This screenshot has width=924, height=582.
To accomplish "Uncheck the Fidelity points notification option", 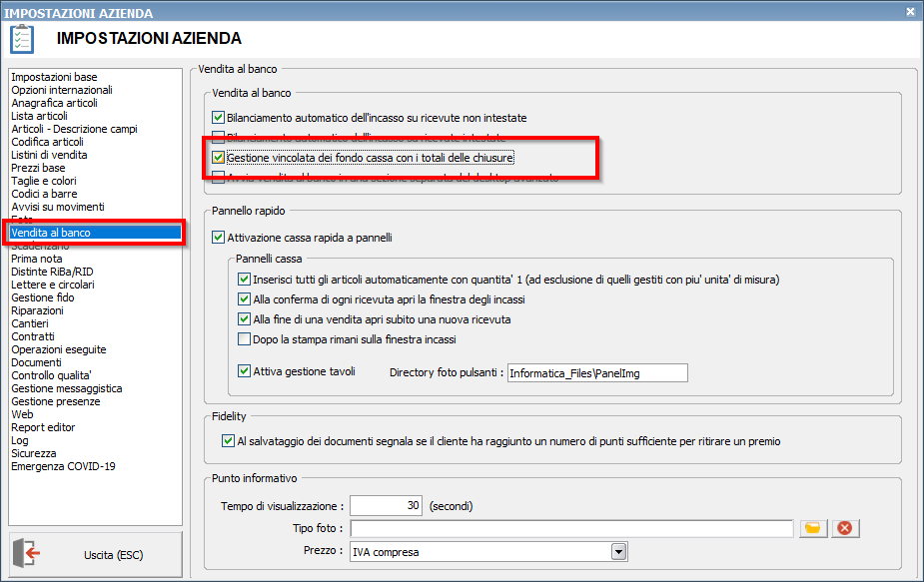I will (226, 441).
